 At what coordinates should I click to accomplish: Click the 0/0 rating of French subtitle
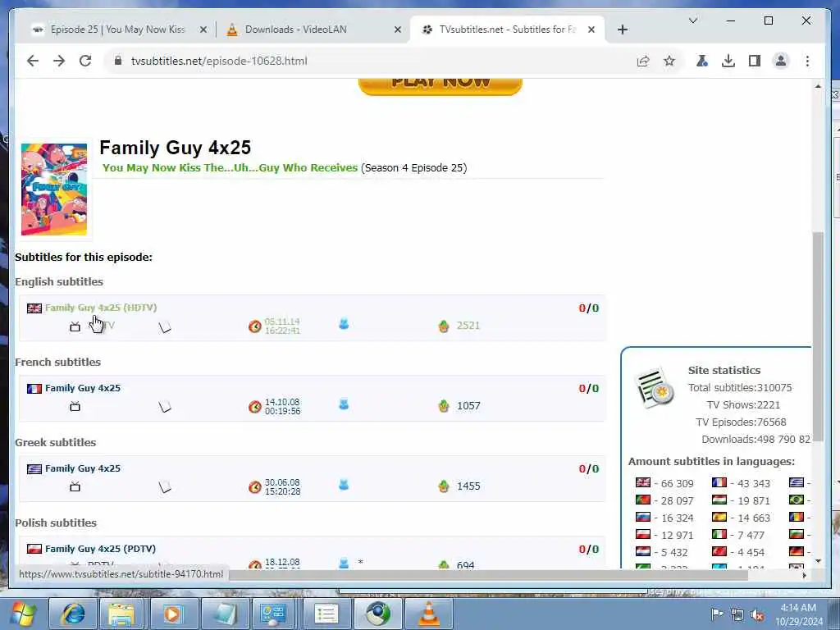coord(589,388)
